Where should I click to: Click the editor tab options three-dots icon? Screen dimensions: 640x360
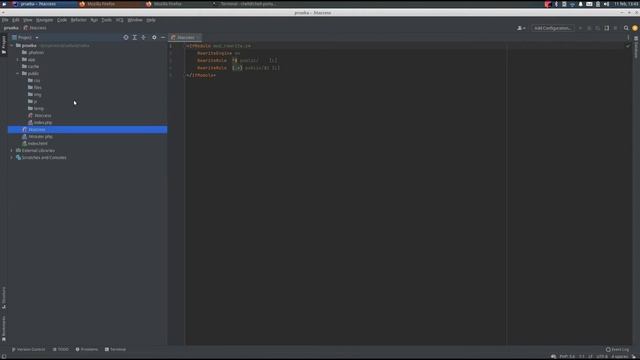628,37
